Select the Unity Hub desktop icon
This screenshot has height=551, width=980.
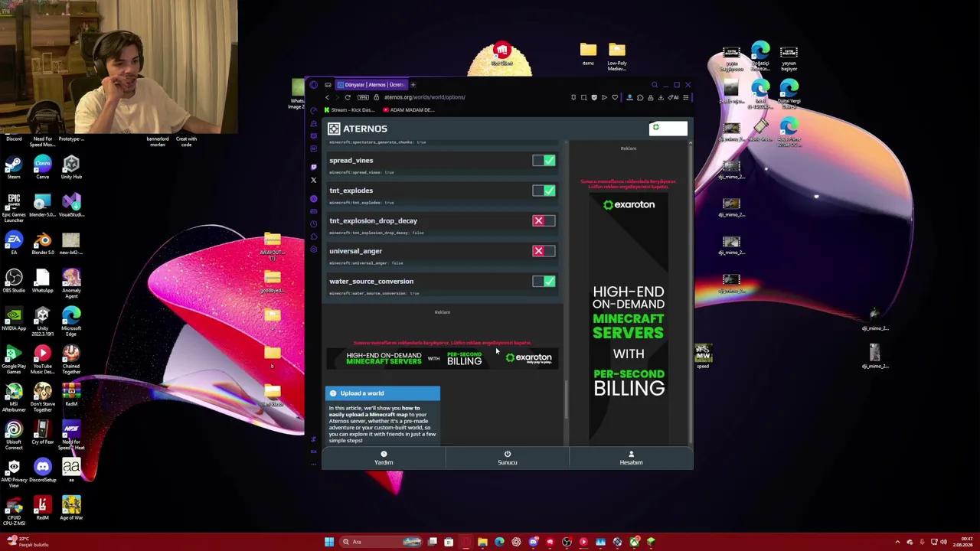point(71,168)
